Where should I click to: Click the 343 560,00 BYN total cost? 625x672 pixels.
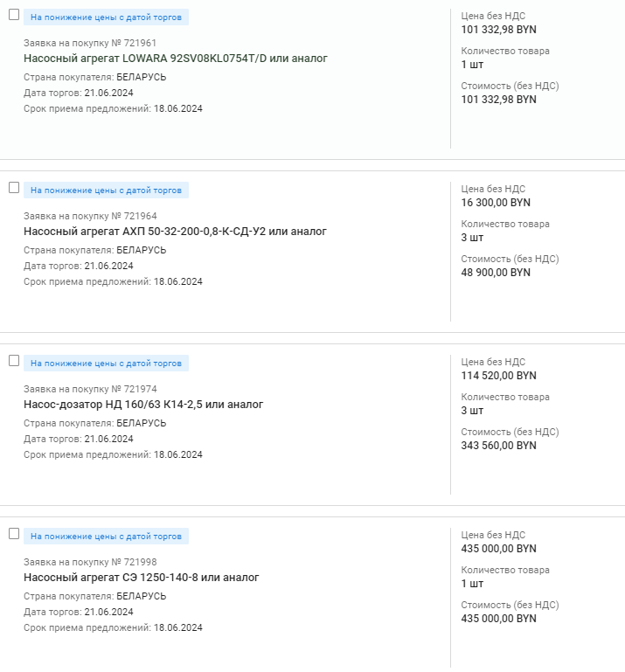pyautogui.click(x=498, y=446)
